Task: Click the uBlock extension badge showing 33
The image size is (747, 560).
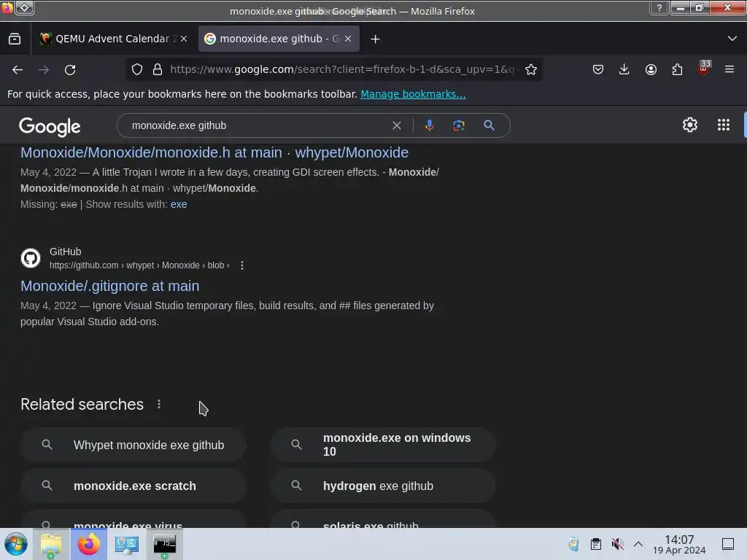Action: click(x=704, y=68)
